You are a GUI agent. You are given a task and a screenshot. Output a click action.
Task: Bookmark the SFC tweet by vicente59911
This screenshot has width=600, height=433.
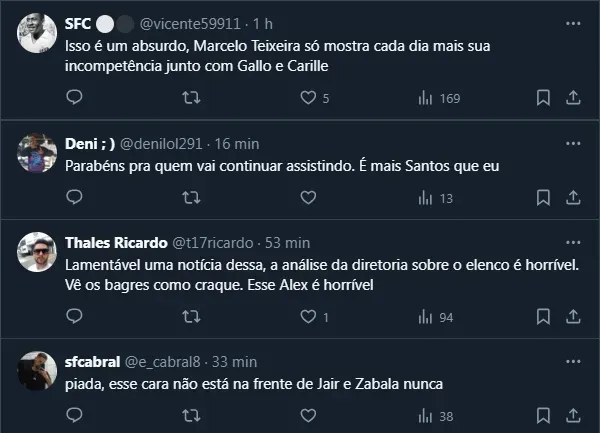543,98
